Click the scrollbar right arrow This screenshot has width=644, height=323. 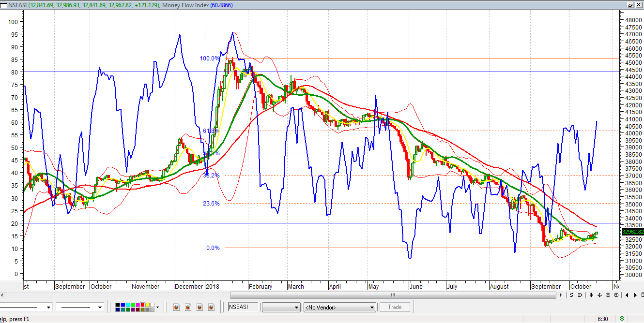coord(562,295)
